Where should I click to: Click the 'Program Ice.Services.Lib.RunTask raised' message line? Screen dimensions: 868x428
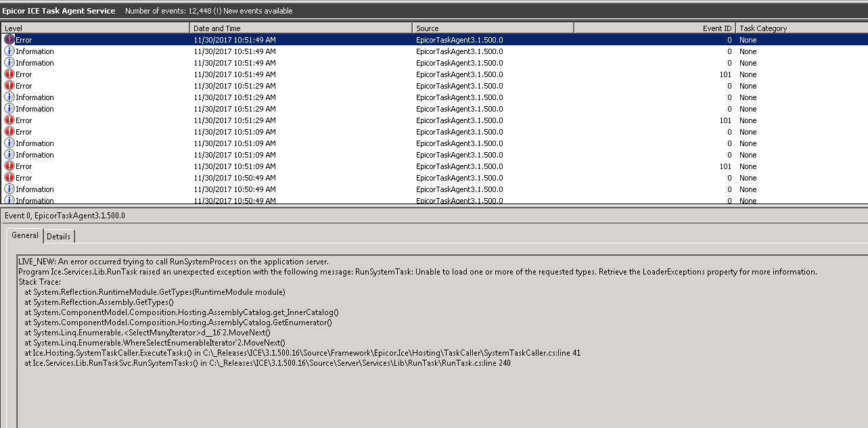[x=417, y=272]
